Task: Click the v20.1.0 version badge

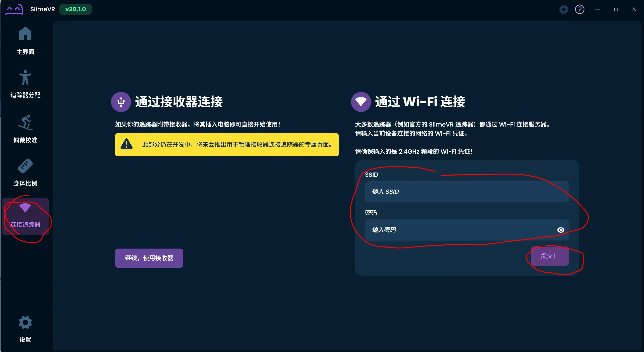Action: [x=76, y=9]
